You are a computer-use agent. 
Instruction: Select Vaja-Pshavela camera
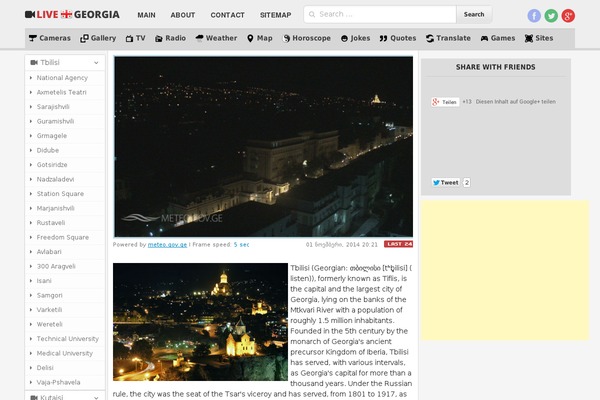(x=59, y=382)
